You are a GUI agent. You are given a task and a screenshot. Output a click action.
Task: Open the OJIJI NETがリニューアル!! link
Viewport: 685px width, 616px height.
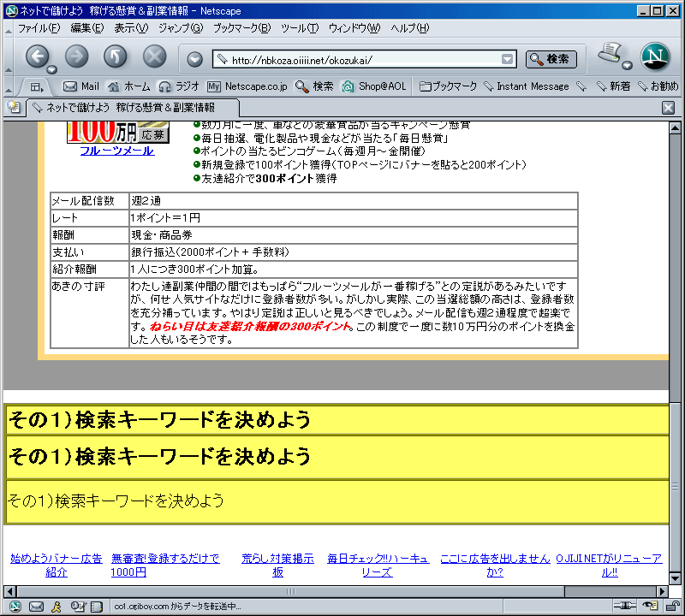(x=609, y=565)
